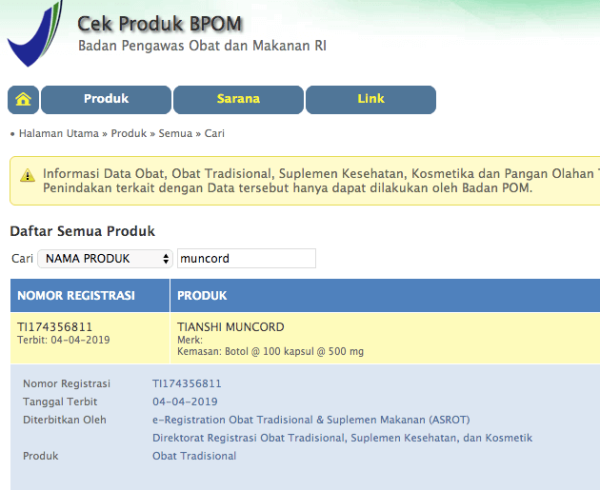The width and height of the screenshot is (600, 490).
Task: Click Direktorat Registrasi Obat Tradisional text
Action: [342, 438]
